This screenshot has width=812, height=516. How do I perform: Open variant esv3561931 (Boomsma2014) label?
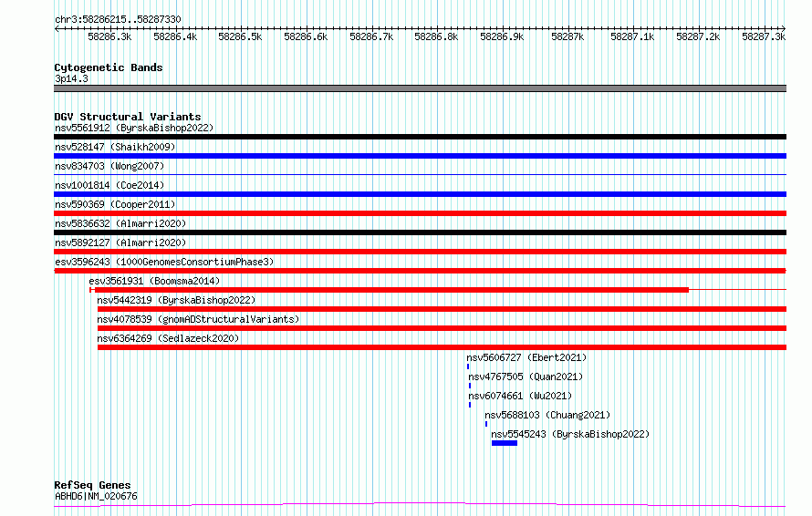click(x=154, y=281)
